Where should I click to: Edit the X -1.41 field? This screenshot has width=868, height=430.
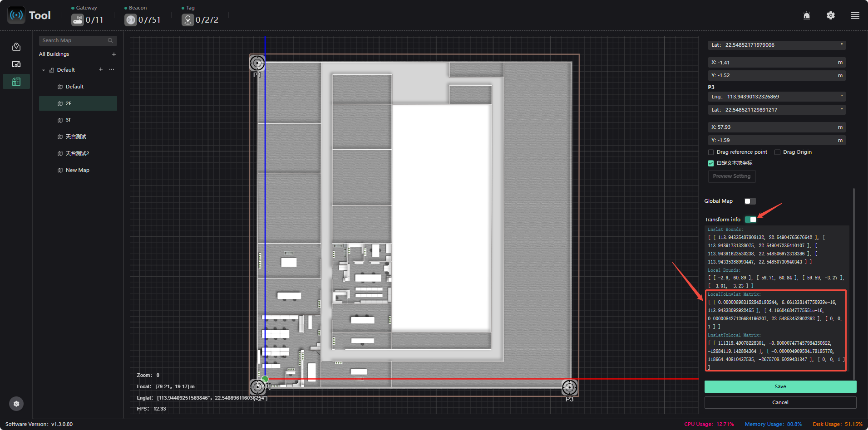coord(777,63)
